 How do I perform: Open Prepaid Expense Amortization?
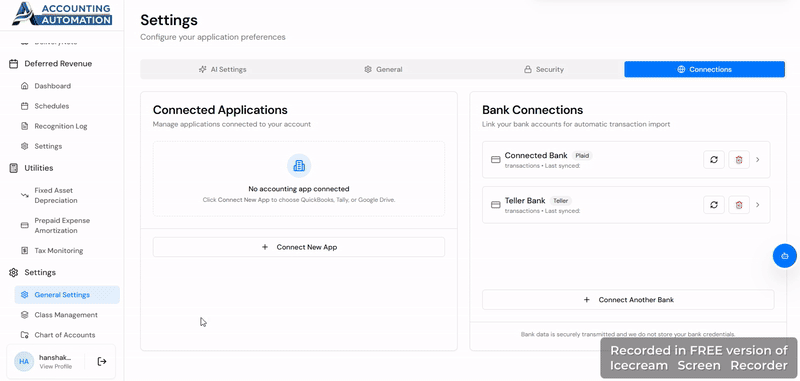point(62,225)
